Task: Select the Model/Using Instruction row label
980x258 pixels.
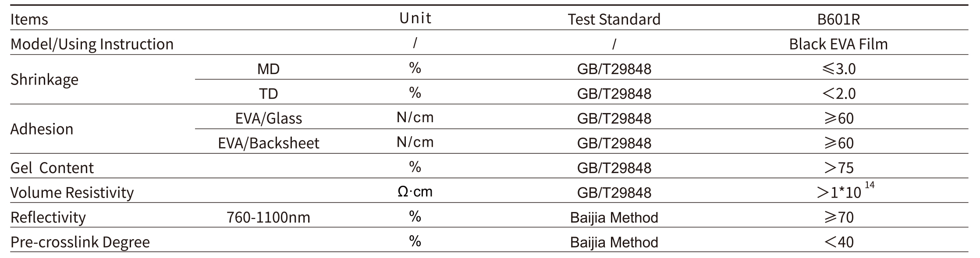Action: [x=92, y=44]
